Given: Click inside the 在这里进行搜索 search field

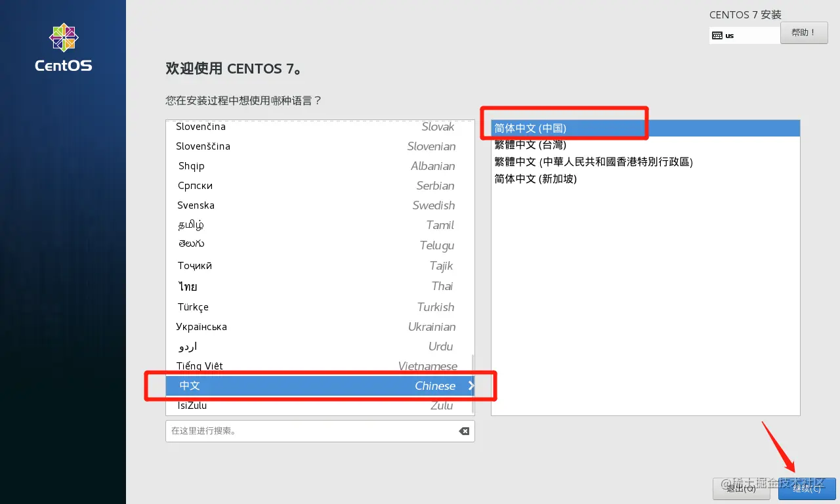Looking at the screenshot, I should tap(295, 430).
